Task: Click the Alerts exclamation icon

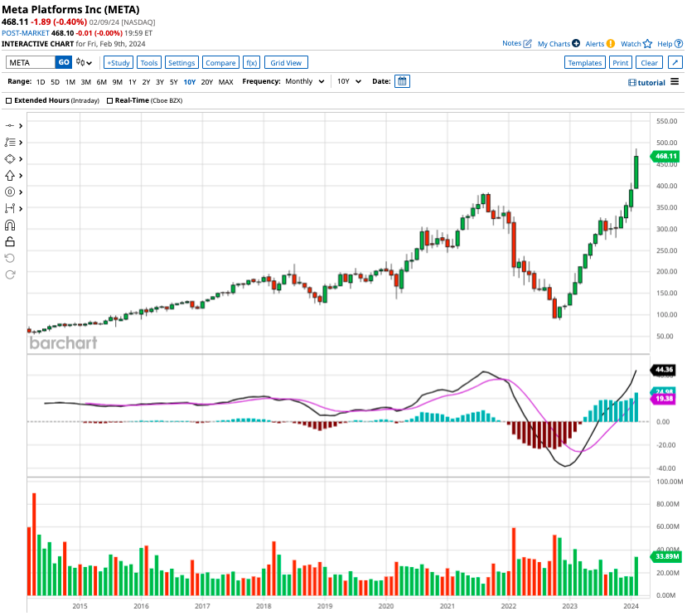Action: coord(611,44)
